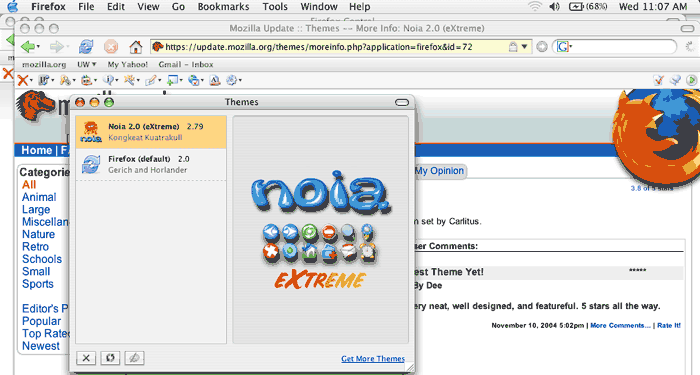Click the uninstall theme X button
The height and width of the screenshot is (375, 700).
tap(86, 358)
